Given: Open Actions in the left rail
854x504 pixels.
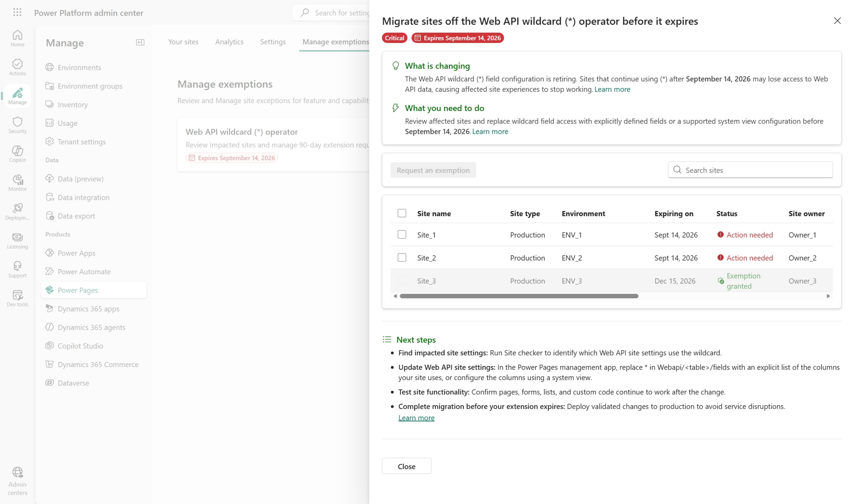Looking at the screenshot, I should 17,67.
